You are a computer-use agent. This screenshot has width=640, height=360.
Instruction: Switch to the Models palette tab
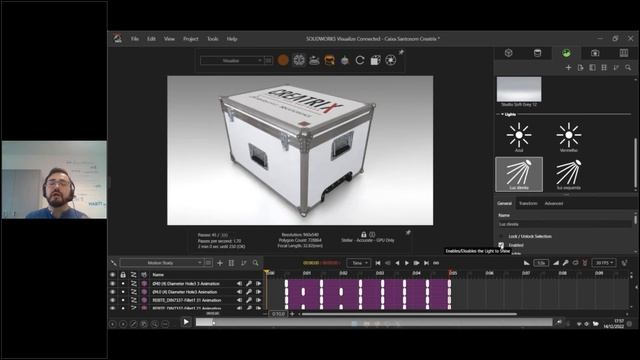(x=509, y=53)
